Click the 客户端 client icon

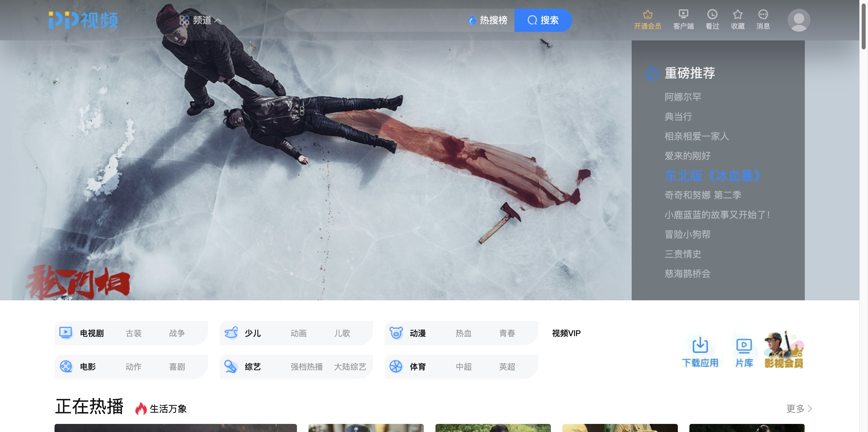tap(683, 14)
